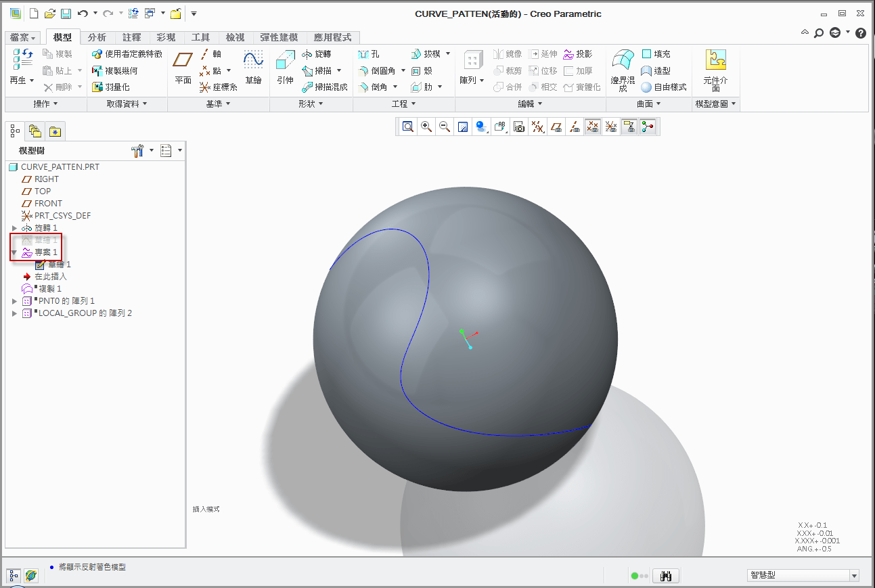Select the FRONT datum plane in tree
Screen dimensions: 875x588
coord(48,204)
